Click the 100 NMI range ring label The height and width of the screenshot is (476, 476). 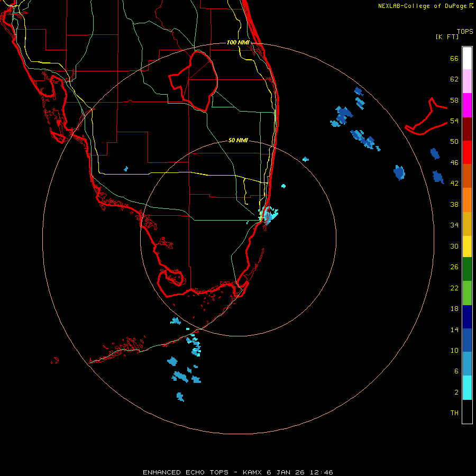[x=238, y=42]
